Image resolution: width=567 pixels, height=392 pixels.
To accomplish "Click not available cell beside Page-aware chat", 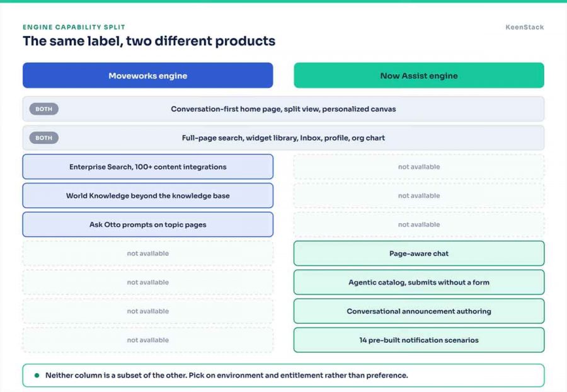I will (x=147, y=253).
